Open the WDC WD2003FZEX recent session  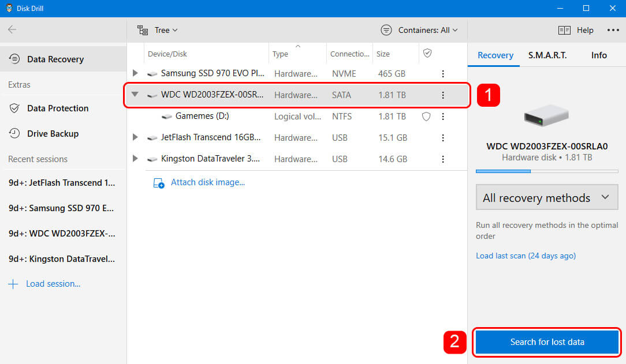coord(62,233)
